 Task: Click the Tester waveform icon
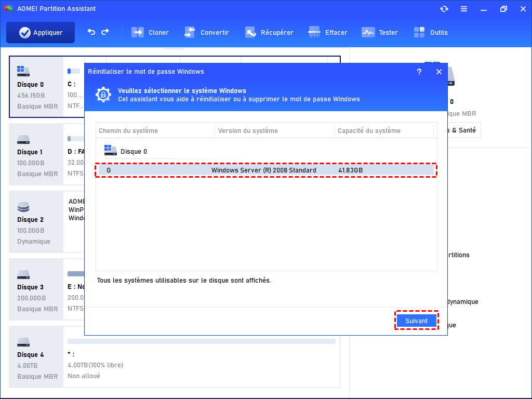click(368, 33)
